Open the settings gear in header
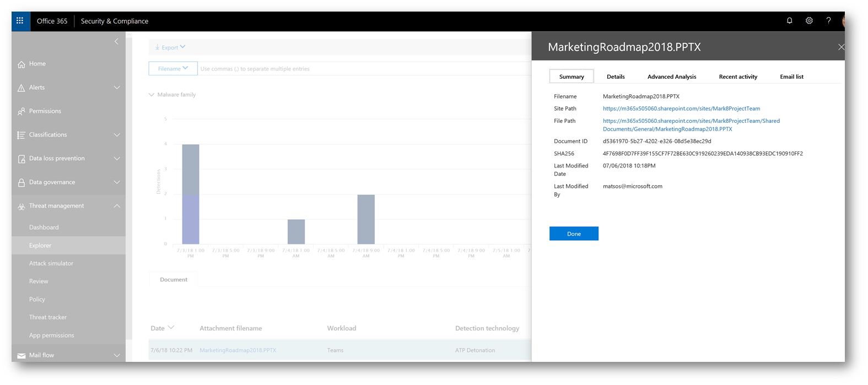 [x=809, y=21]
